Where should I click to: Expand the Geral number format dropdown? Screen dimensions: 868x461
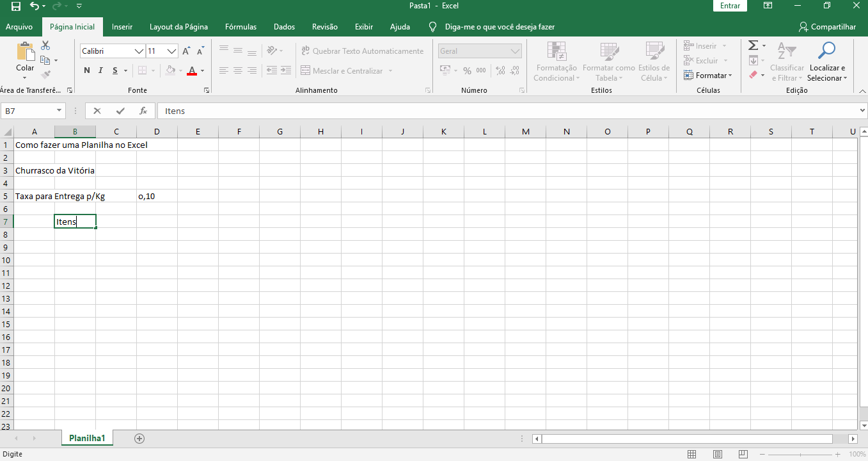[x=516, y=51]
